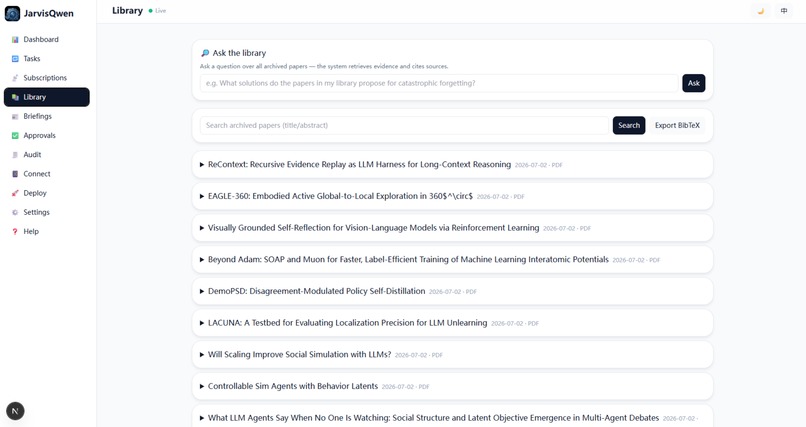Go to the Subscriptions page
The width and height of the screenshot is (806, 427).
tap(47, 78)
